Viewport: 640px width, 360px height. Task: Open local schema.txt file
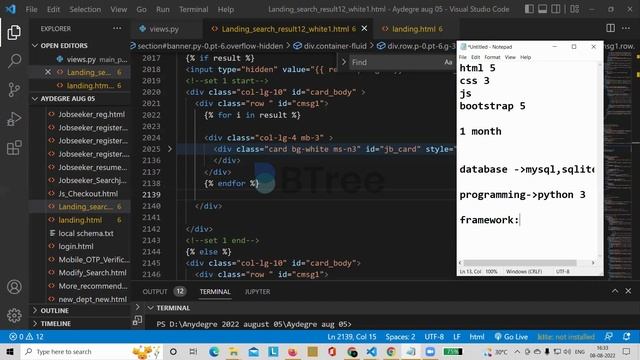pyautogui.click(x=86, y=233)
